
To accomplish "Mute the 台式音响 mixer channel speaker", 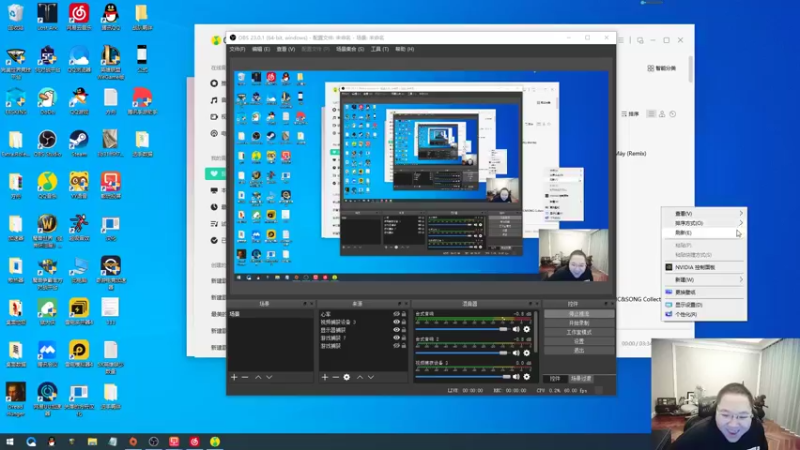I will coord(516,329).
